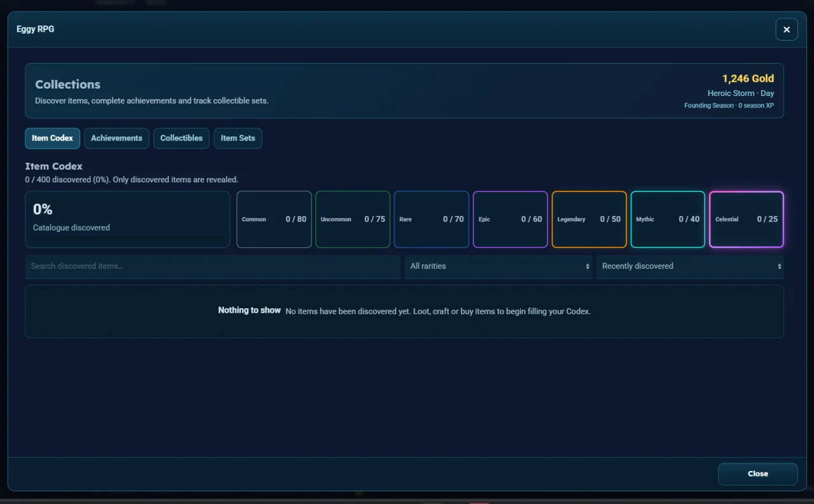This screenshot has width=814, height=504.
Task: Select the Mythic rarity card
Action: [668, 219]
